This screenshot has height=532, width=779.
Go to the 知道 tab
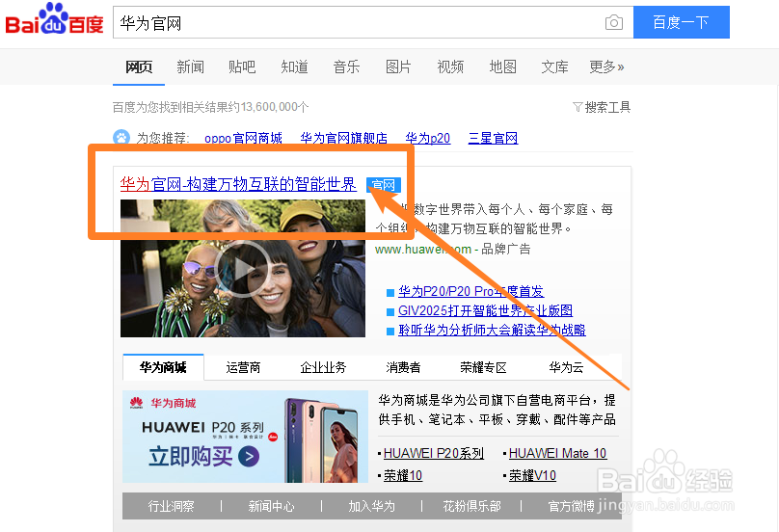pos(294,66)
